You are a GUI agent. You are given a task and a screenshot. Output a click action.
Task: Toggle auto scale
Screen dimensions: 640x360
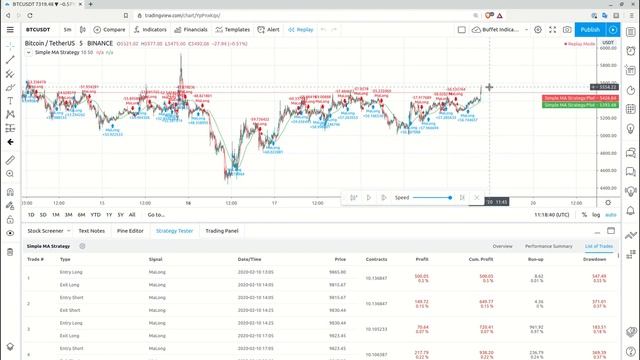point(611,215)
